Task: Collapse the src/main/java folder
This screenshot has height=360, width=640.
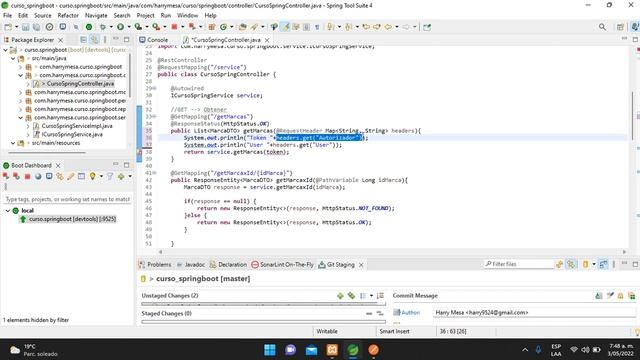Action: click(x=13, y=58)
